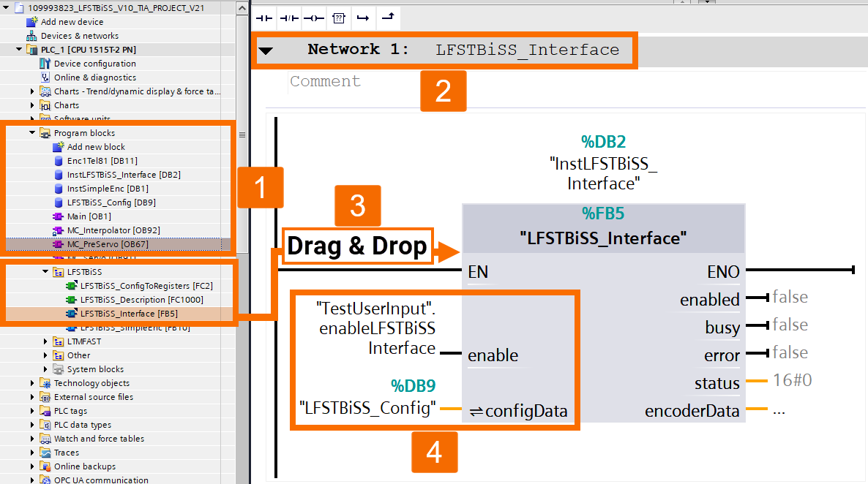This screenshot has height=484, width=868.
Task: Expand the Online backups folder
Action: click(32, 466)
